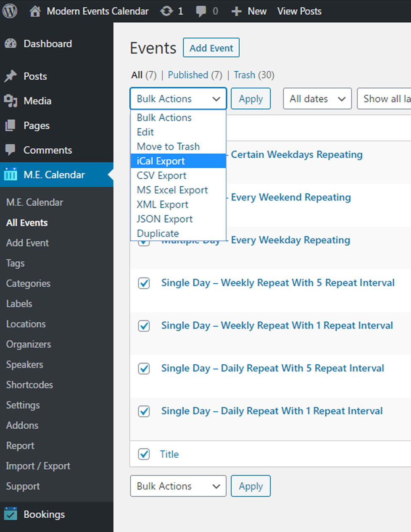Click the Bookings calendar-check icon

(x=11, y=514)
